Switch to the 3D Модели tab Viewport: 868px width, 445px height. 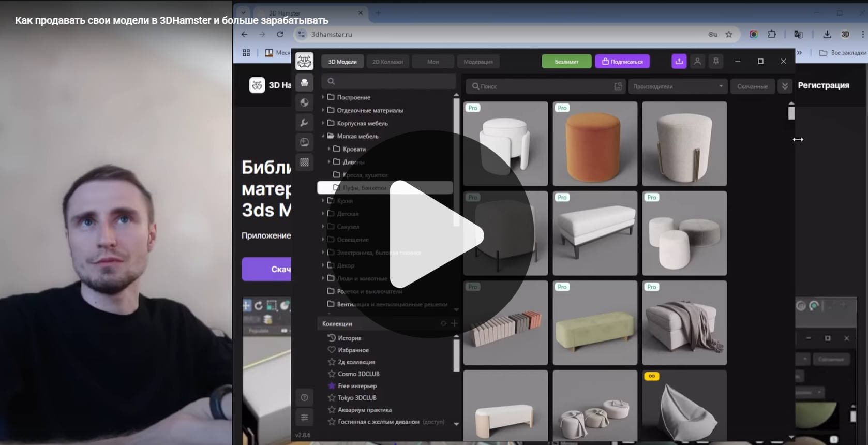[x=342, y=62]
